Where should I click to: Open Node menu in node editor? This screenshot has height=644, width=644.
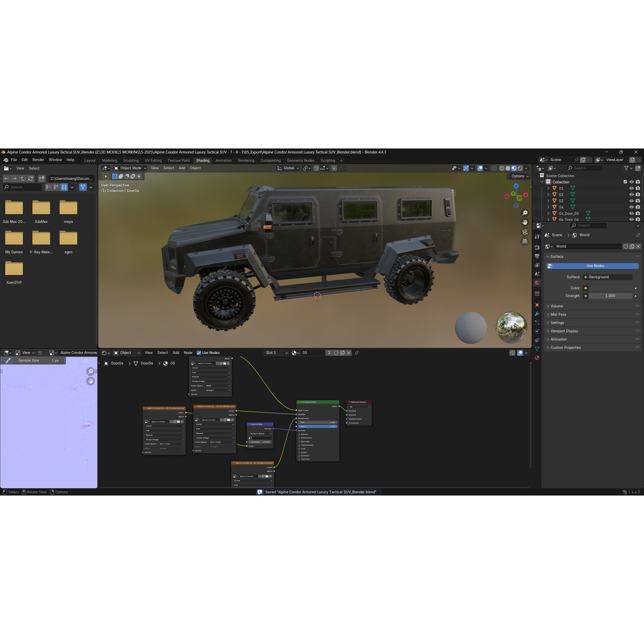click(x=188, y=353)
